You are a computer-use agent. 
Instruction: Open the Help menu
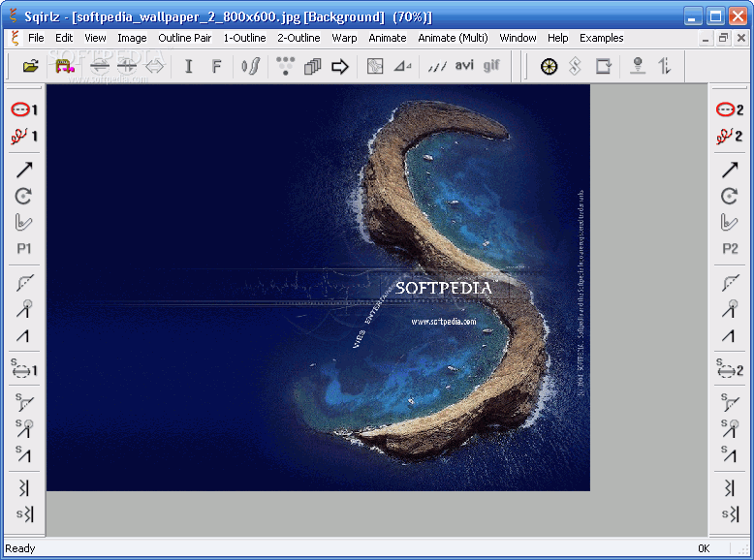point(558,38)
